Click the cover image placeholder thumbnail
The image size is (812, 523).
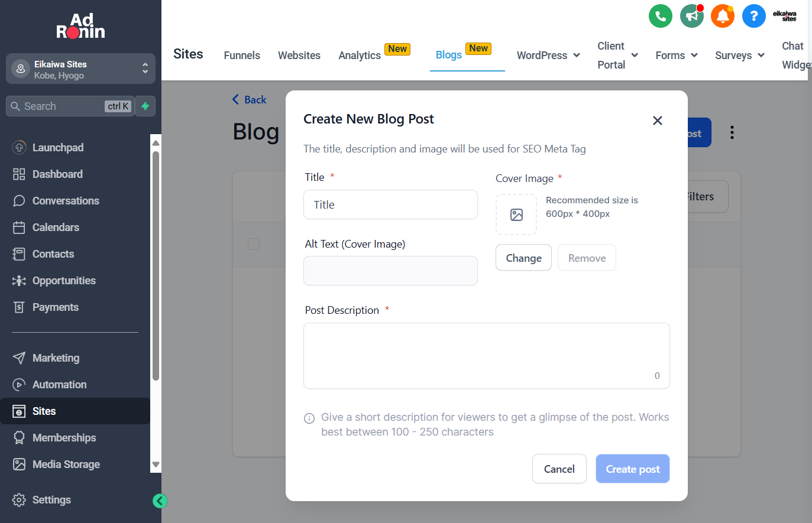point(516,215)
